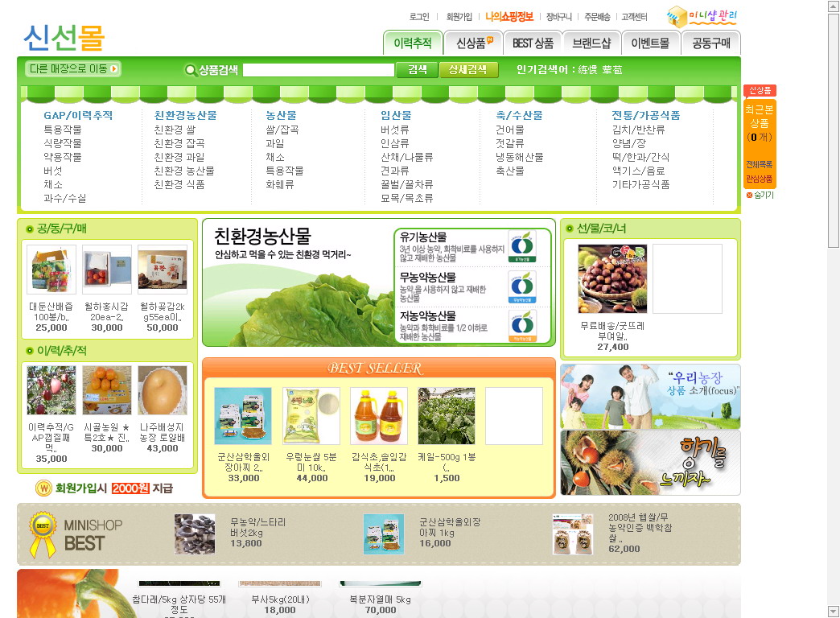Click the magnifier icon beside 상품검색
The height and width of the screenshot is (618, 840).
point(190,70)
